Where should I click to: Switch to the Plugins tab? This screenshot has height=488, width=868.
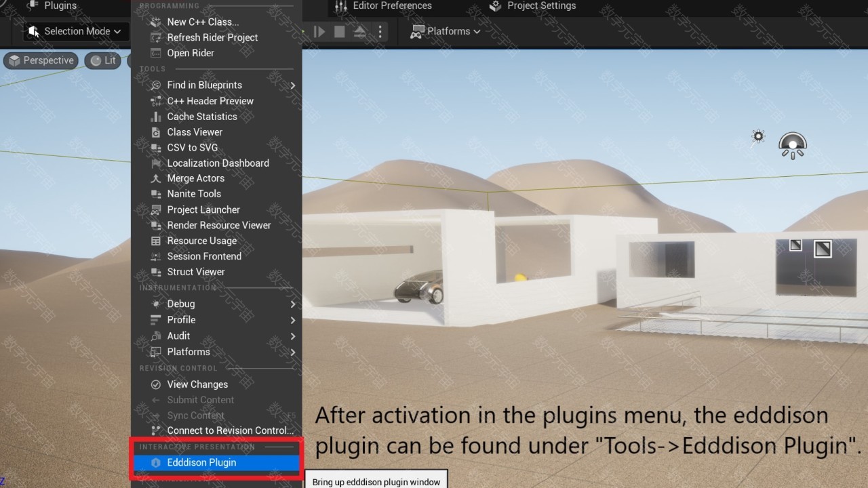tap(52, 6)
